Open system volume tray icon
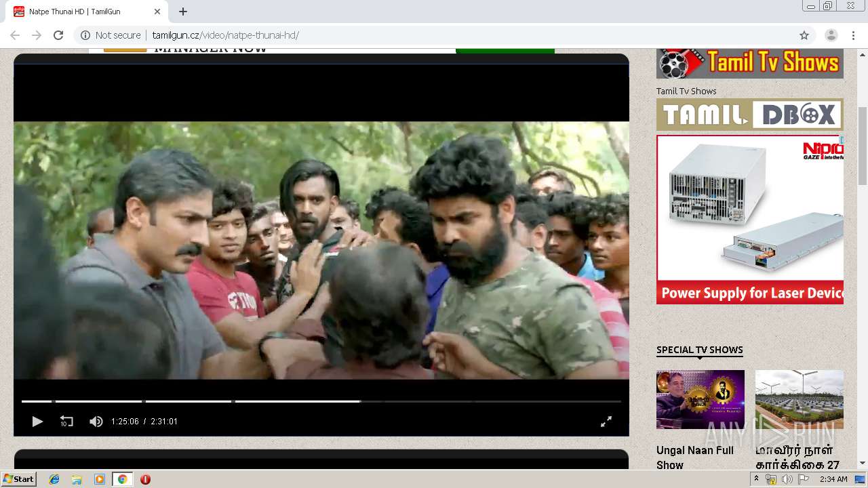The height and width of the screenshot is (488, 868). [787, 479]
